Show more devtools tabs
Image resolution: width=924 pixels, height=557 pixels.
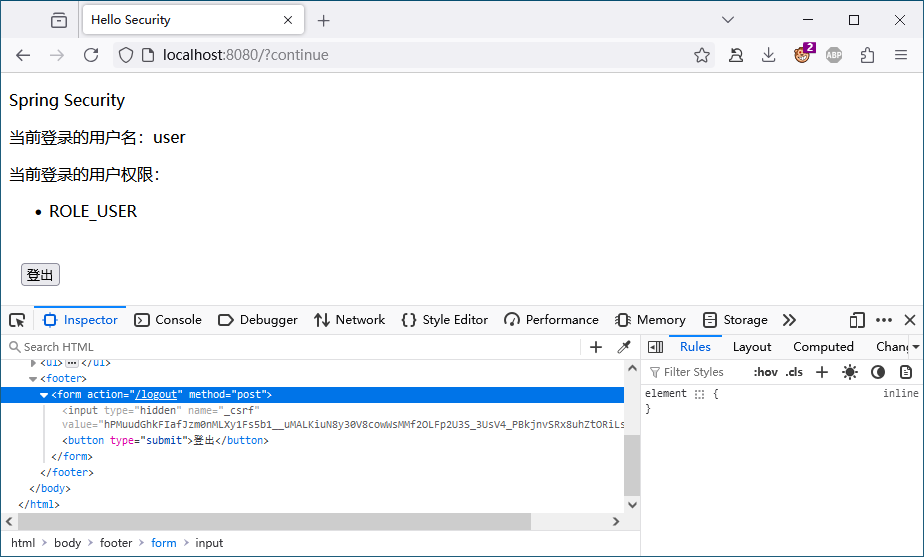[789, 320]
